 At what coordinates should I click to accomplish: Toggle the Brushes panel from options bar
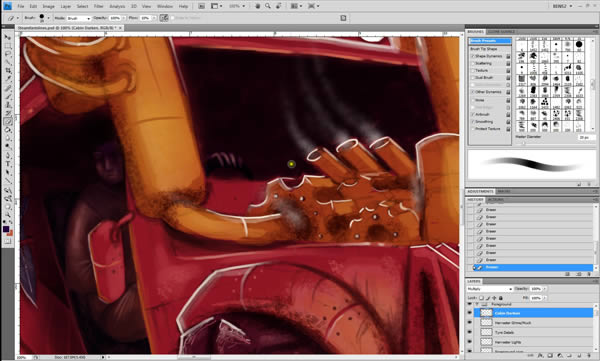[343, 18]
